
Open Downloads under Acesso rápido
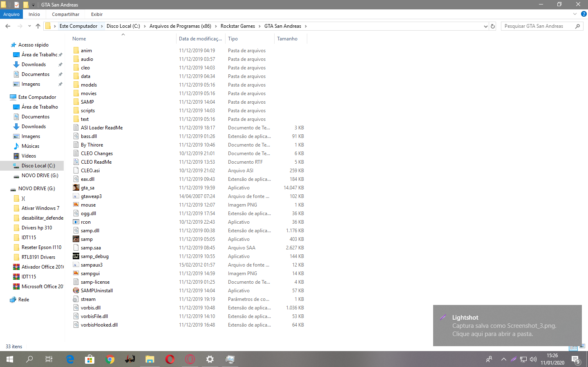coord(34,65)
